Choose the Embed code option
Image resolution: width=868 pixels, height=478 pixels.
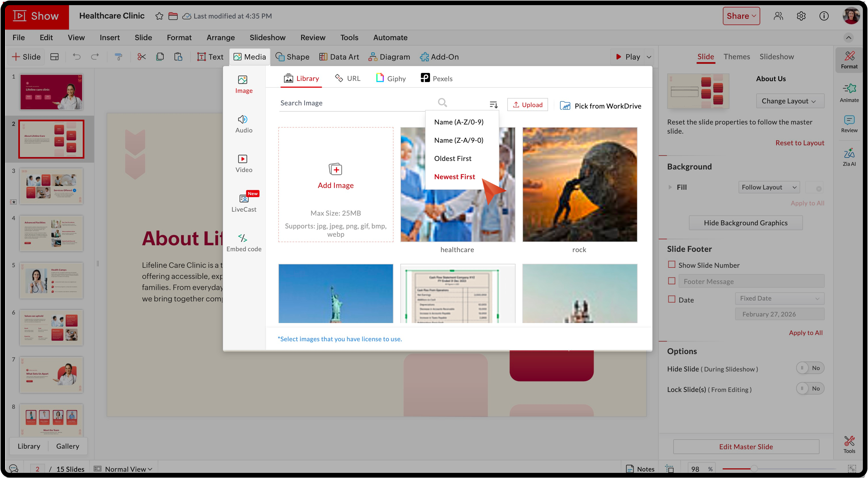pos(243,242)
